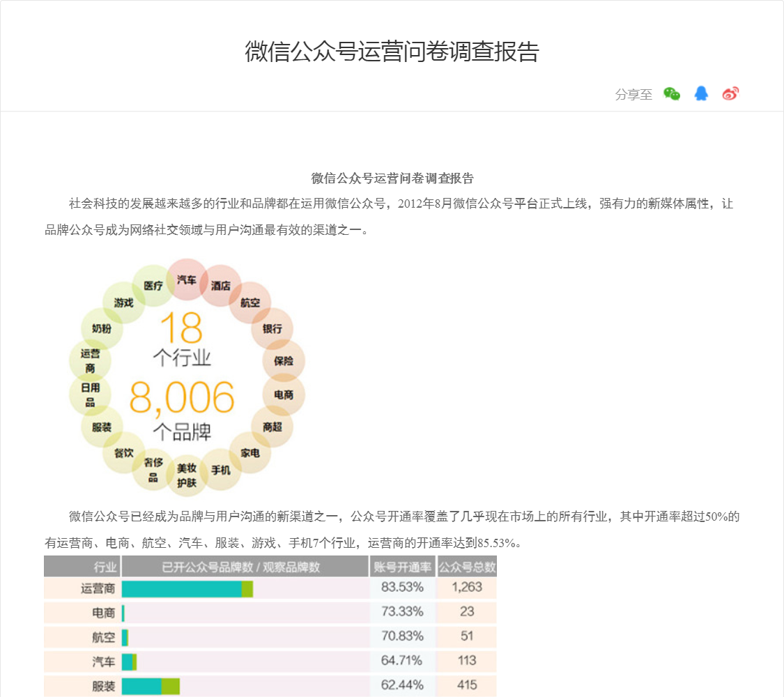Screen dimensions: 784x697
Task: Click the 62.44% rate value
Action: [403, 685]
